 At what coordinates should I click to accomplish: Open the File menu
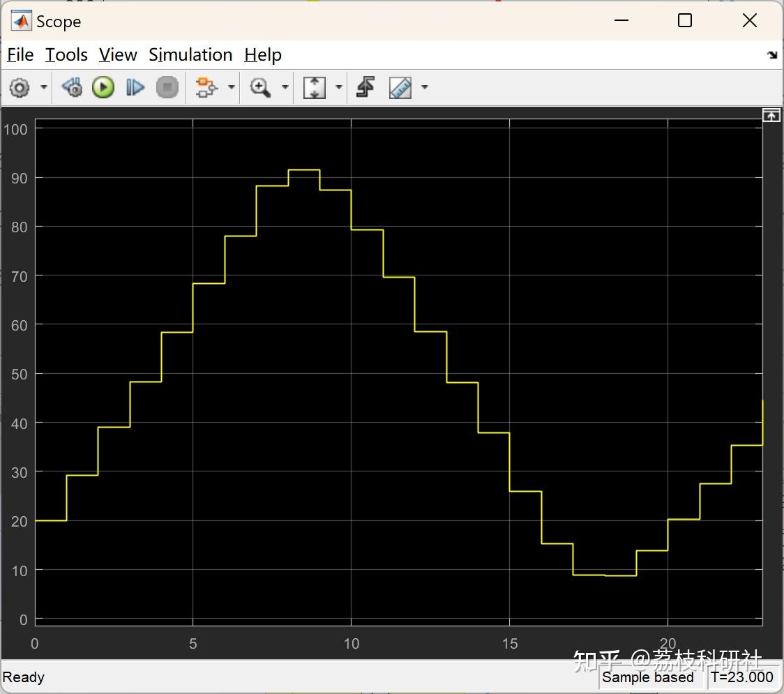click(20, 54)
